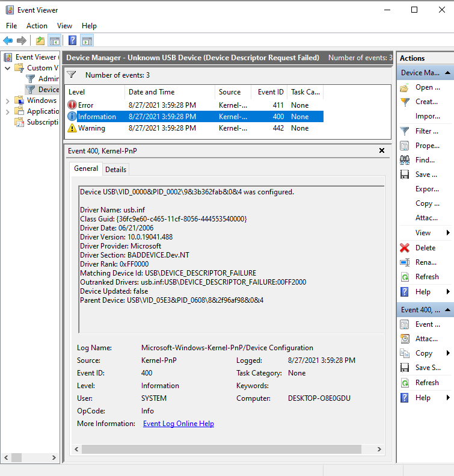Switch to the Details tab
Screen dimensions: 454x476
(x=115, y=170)
